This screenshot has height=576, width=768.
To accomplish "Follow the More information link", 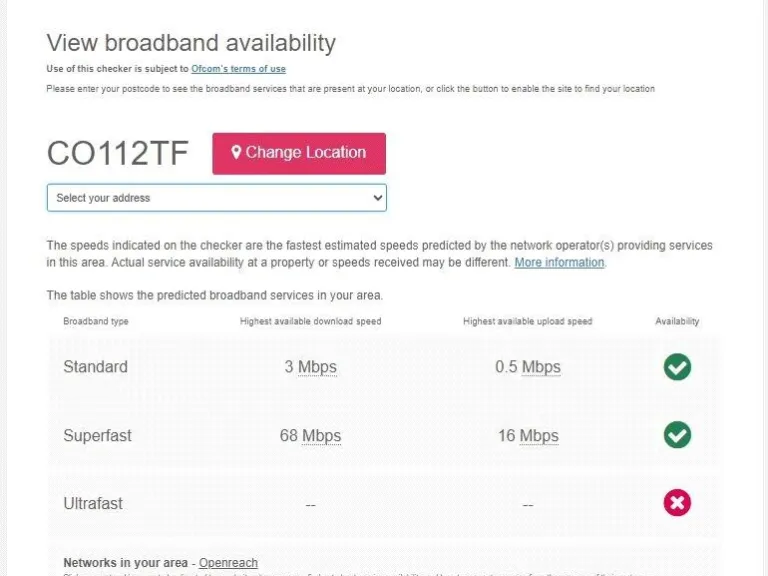I will [559, 263].
